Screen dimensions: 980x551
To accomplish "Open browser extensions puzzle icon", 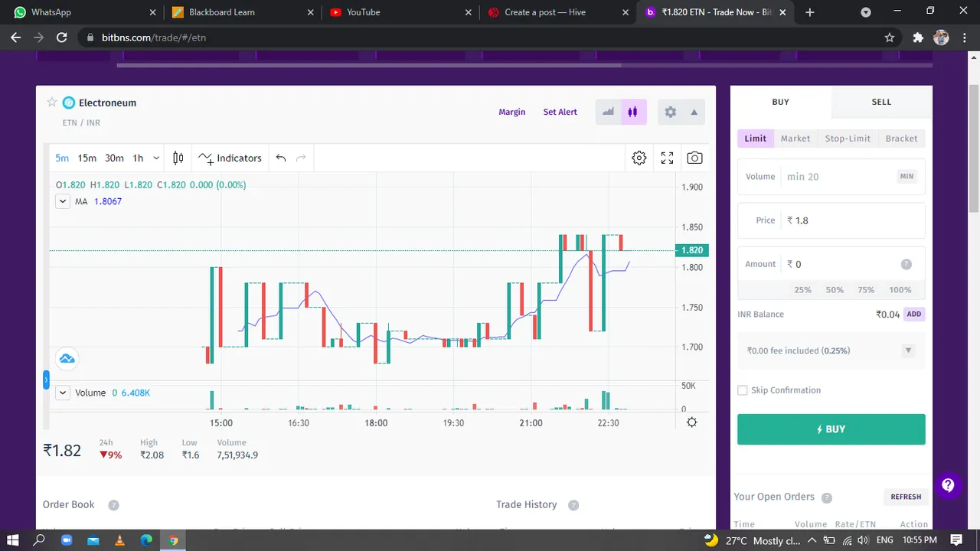I will pos(918,37).
